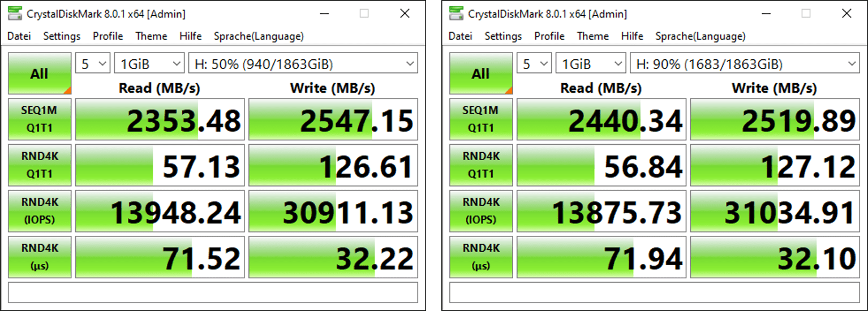Click IOPS read value 13948.24

160,211
